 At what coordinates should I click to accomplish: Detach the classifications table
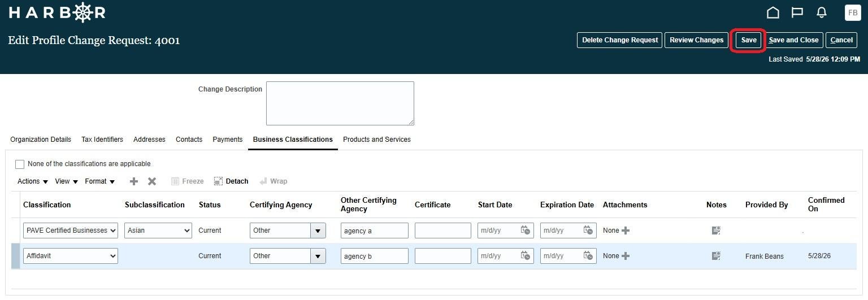pyautogui.click(x=231, y=181)
